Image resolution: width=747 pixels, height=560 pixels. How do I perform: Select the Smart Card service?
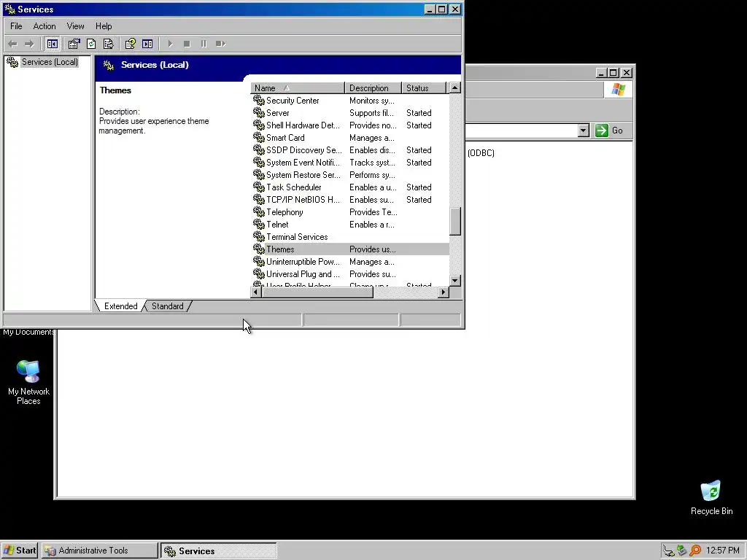(x=350, y=138)
